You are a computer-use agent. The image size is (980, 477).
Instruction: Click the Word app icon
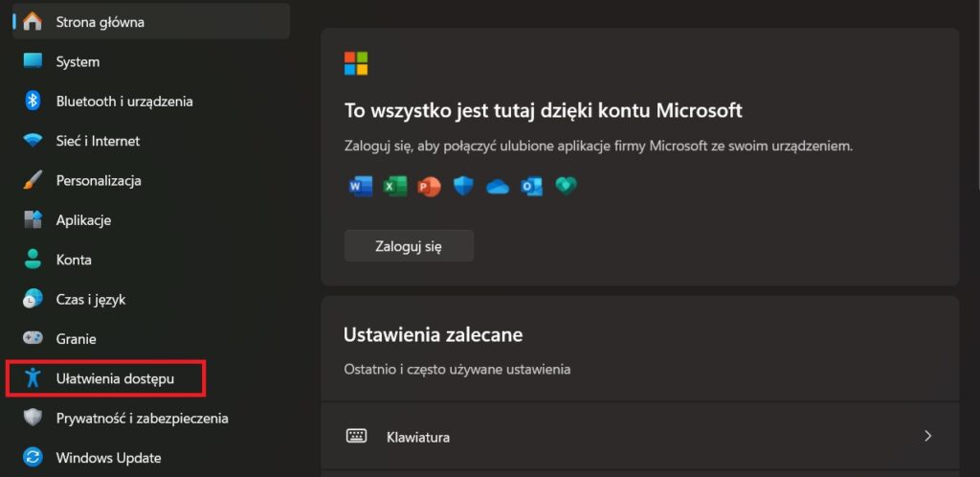coord(361,186)
